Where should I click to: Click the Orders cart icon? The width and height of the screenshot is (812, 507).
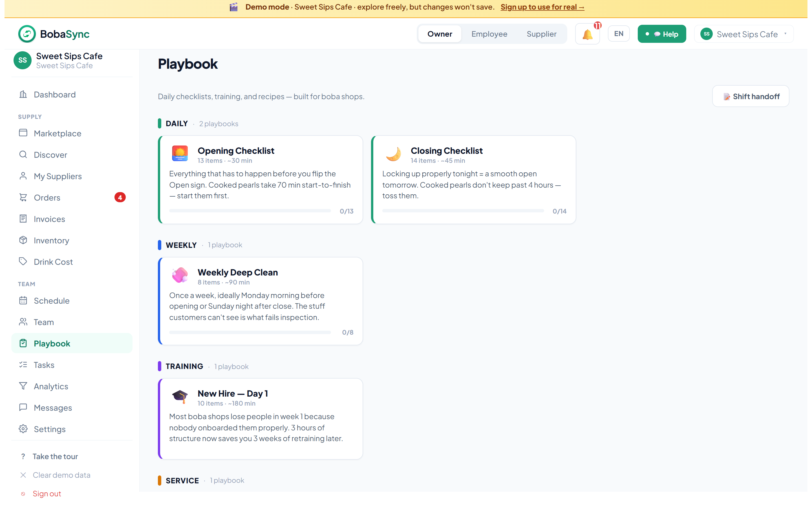coord(23,197)
